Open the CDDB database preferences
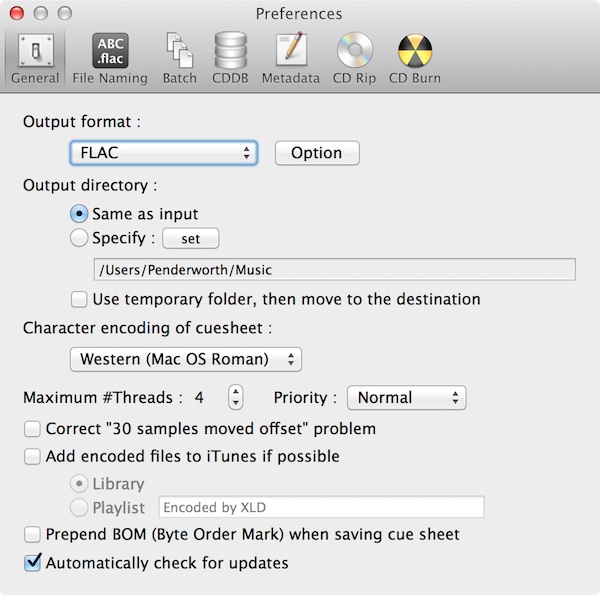The image size is (600, 595). [230, 59]
